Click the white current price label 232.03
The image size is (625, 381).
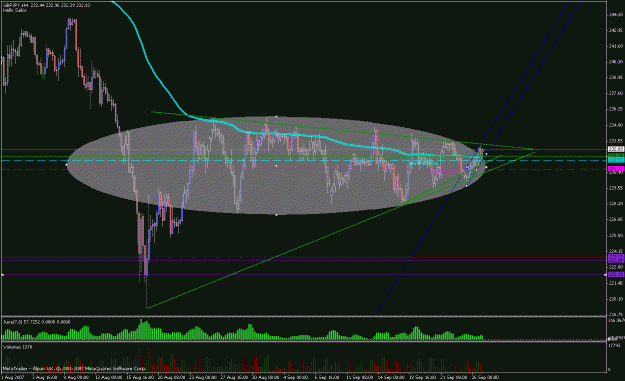[x=615, y=149]
